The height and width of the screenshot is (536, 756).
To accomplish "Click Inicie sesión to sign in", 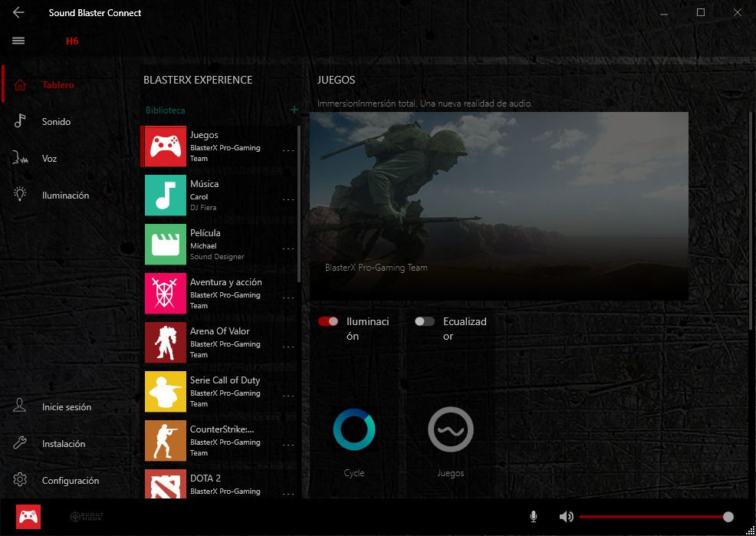I will click(66, 407).
